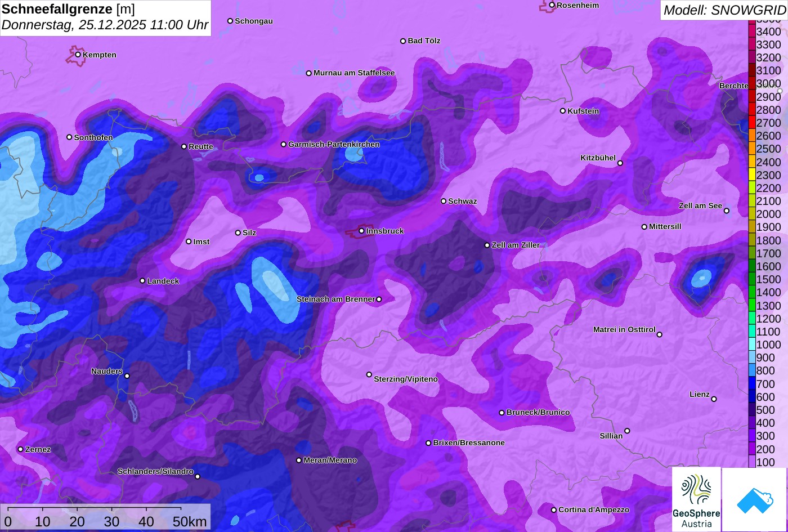Select the Steinach am Brenner dot
The height and width of the screenshot is (532, 788).
click(379, 299)
